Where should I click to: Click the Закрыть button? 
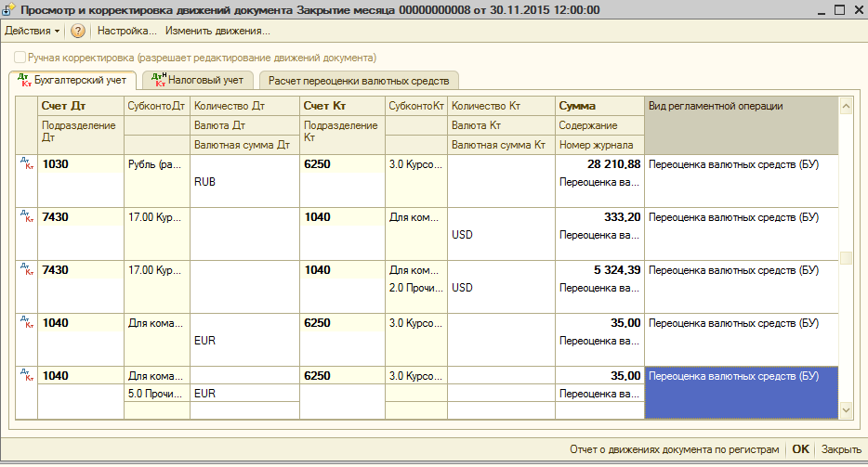click(x=841, y=449)
